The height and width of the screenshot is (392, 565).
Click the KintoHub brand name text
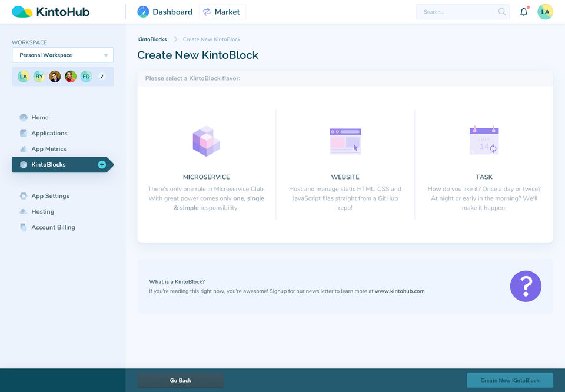[63, 12]
